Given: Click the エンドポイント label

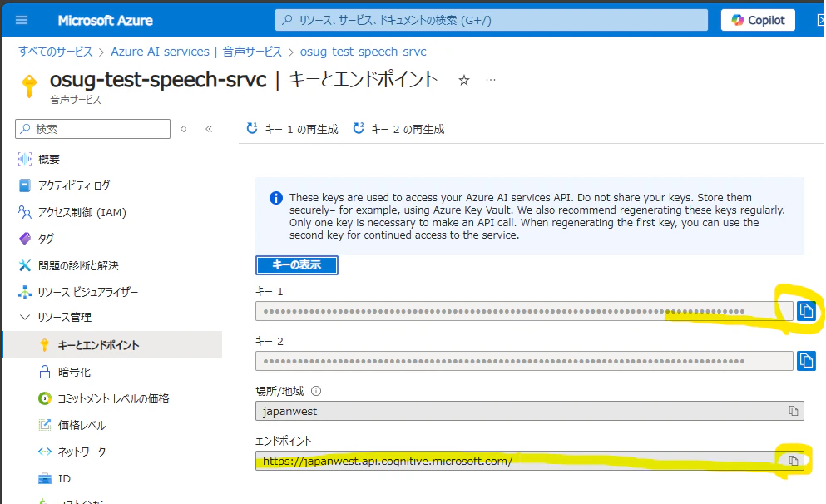Looking at the screenshot, I should [x=284, y=441].
